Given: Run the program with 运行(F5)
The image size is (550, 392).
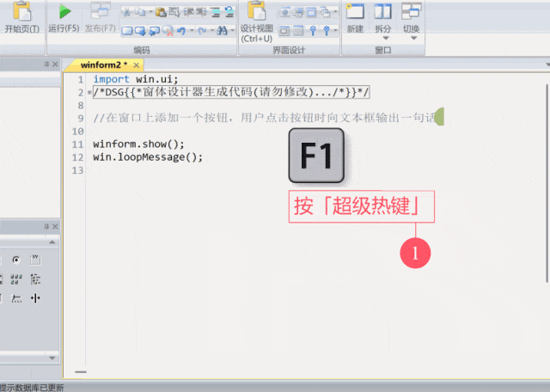Looking at the screenshot, I should click(x=64, y=17).
